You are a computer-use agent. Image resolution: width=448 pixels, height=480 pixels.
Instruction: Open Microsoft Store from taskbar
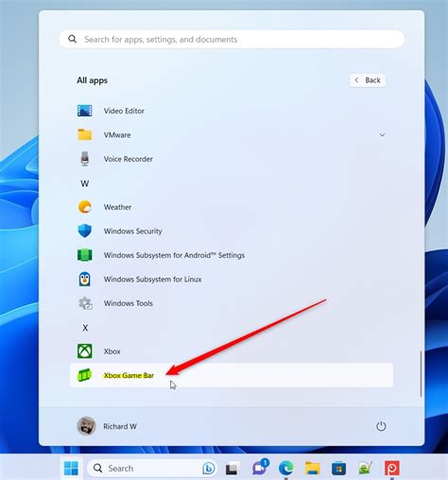[x=339, y=469]
